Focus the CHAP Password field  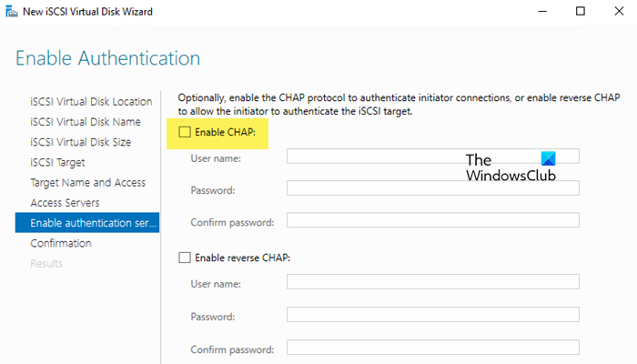click(432, 188)
